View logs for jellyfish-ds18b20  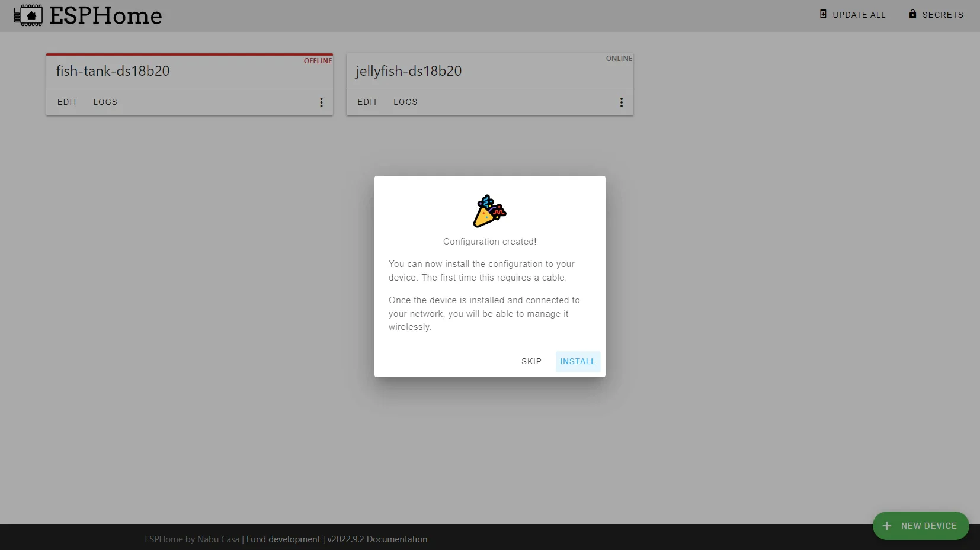[x=405, y=102]
